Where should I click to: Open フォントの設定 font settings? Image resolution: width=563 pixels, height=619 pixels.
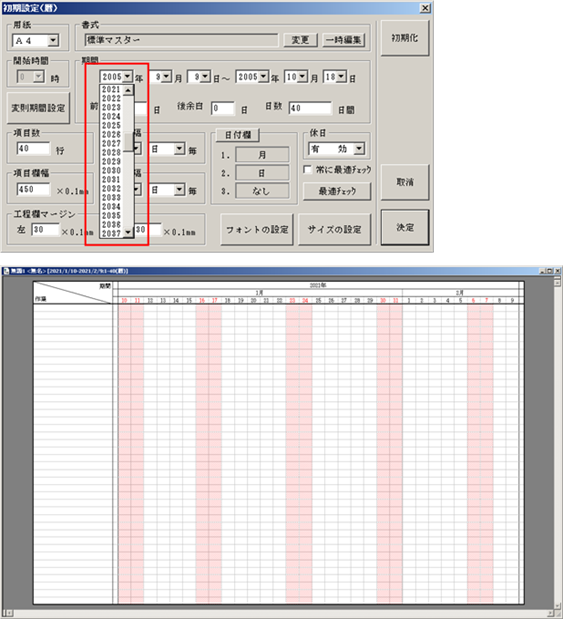click(257, 229)
